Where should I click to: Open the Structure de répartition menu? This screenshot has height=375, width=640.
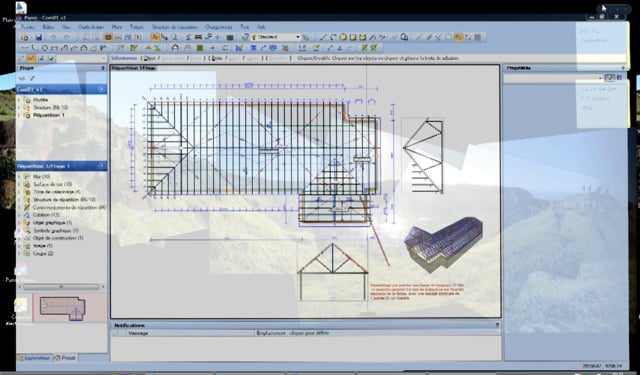click(175, 27)
